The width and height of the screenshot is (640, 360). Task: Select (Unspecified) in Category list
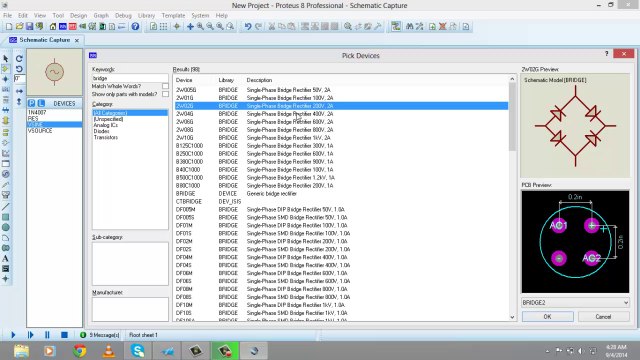coord(108,119)
